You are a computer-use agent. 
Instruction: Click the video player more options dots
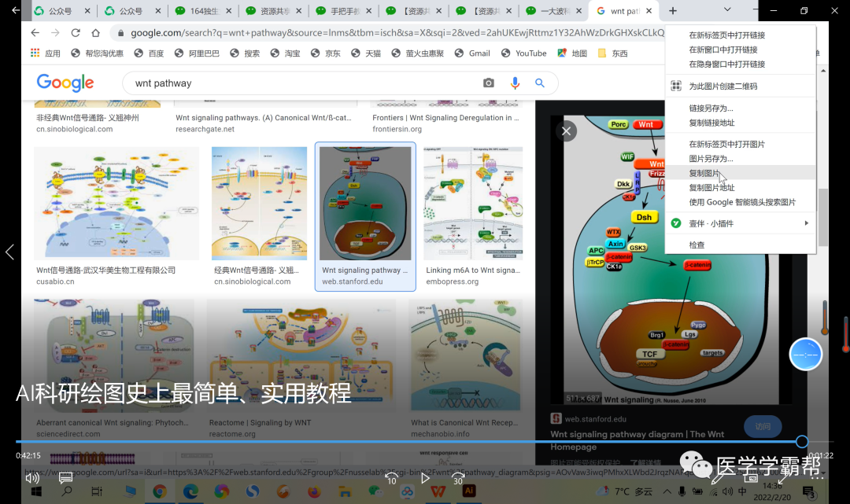818,477
